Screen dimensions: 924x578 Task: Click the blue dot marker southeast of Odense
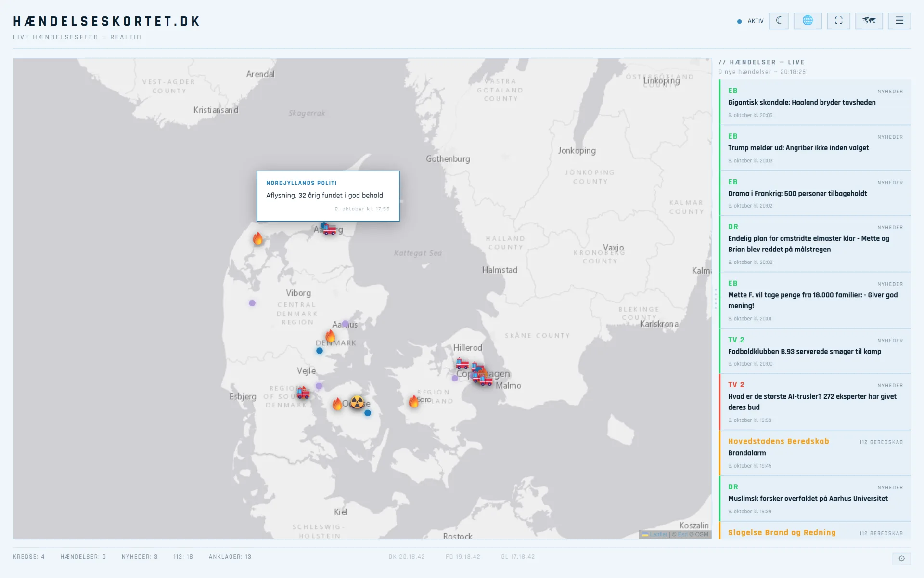tap(368, 413)
